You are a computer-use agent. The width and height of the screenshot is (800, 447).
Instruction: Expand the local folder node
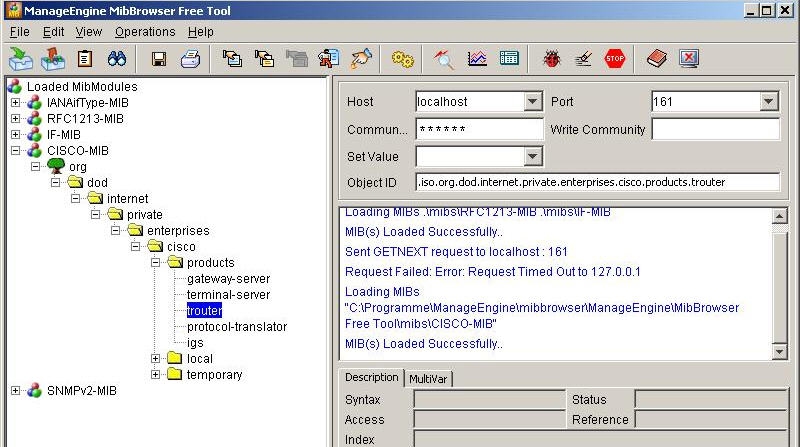point(156,358)
